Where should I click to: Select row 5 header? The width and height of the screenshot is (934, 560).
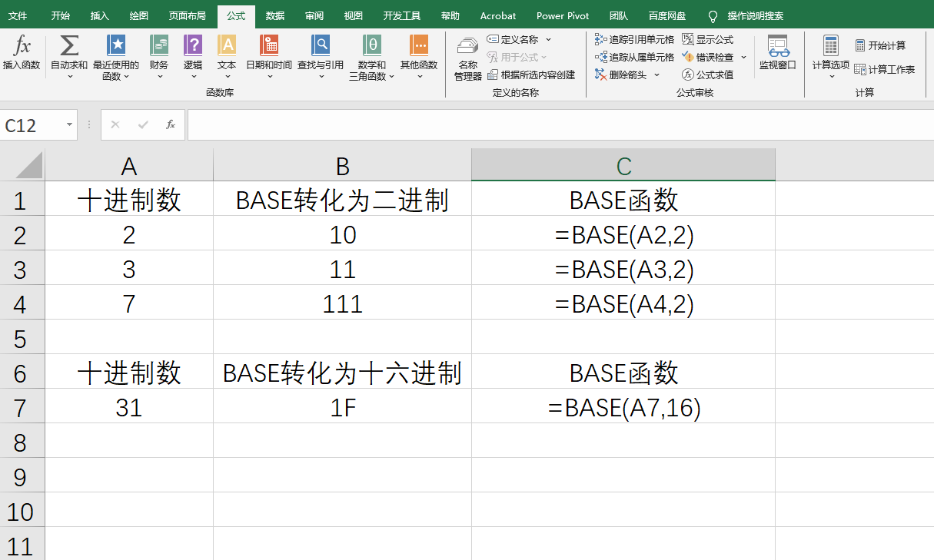click(x=22, y=338)
